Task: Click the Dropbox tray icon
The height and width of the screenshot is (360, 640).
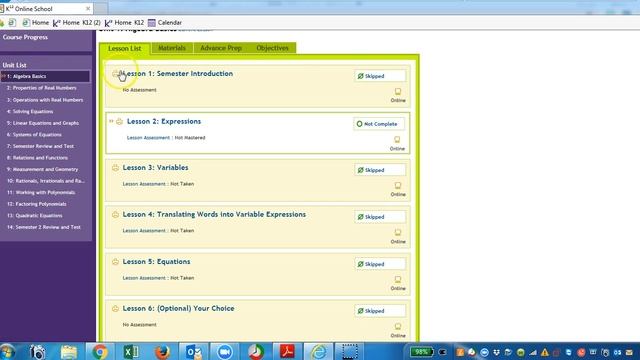Action: (x=497, y=352)
